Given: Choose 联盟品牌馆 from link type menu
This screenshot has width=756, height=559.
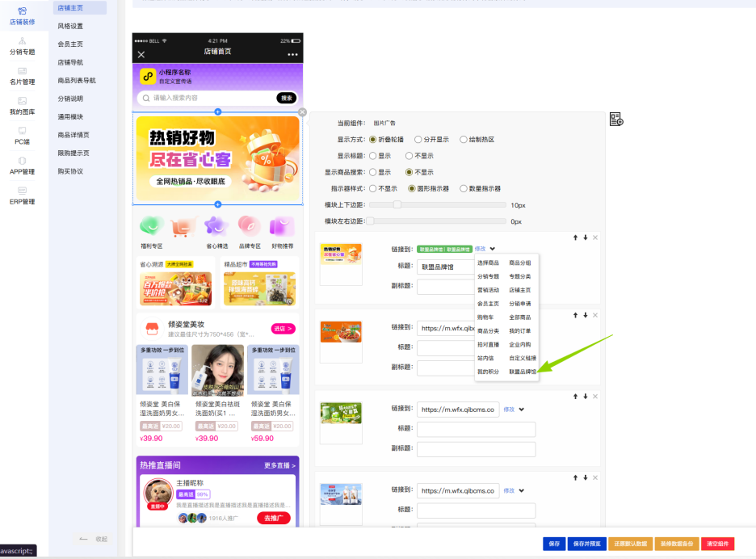Looking at the screenshot, I should click(523, 372).
